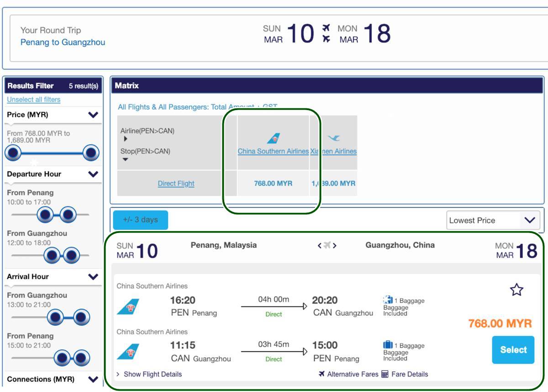
Task: Click Penang to Guangzhou route link
Action: (x=63, y=42)
